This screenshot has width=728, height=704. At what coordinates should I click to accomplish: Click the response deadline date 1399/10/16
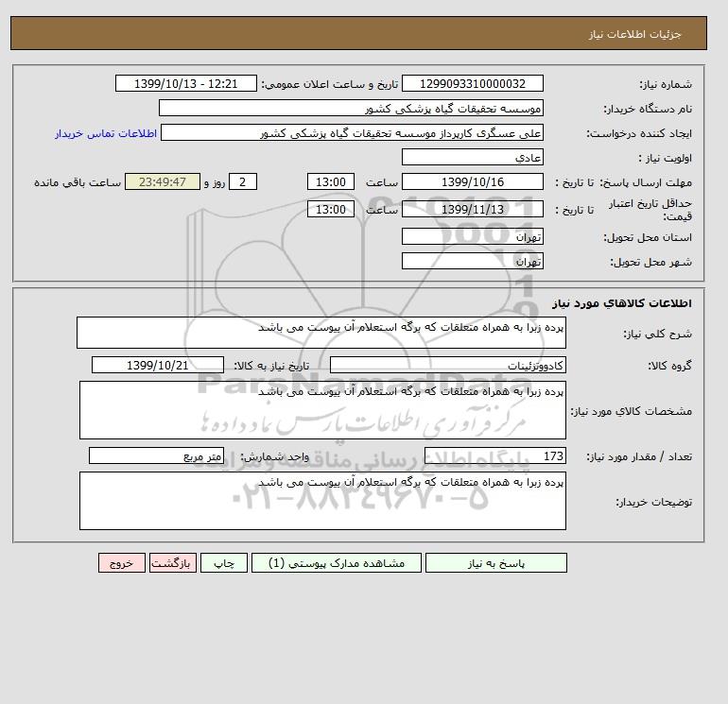pos(472,182)
